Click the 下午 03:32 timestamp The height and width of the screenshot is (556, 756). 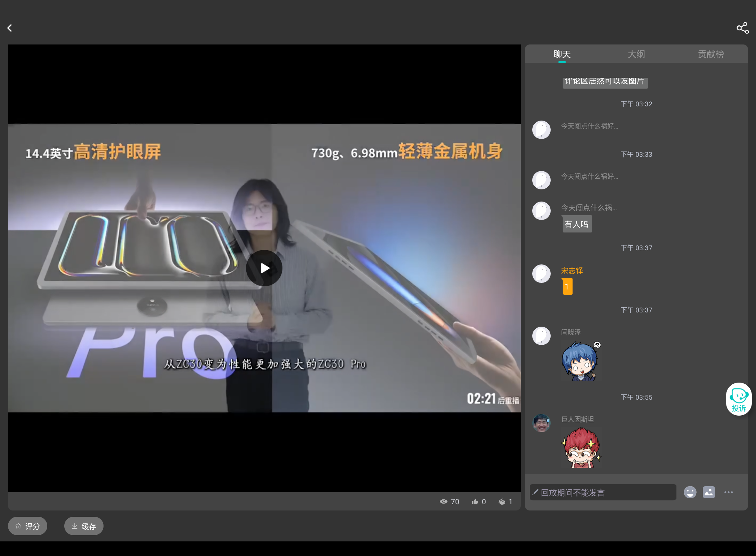click(636, 104)
